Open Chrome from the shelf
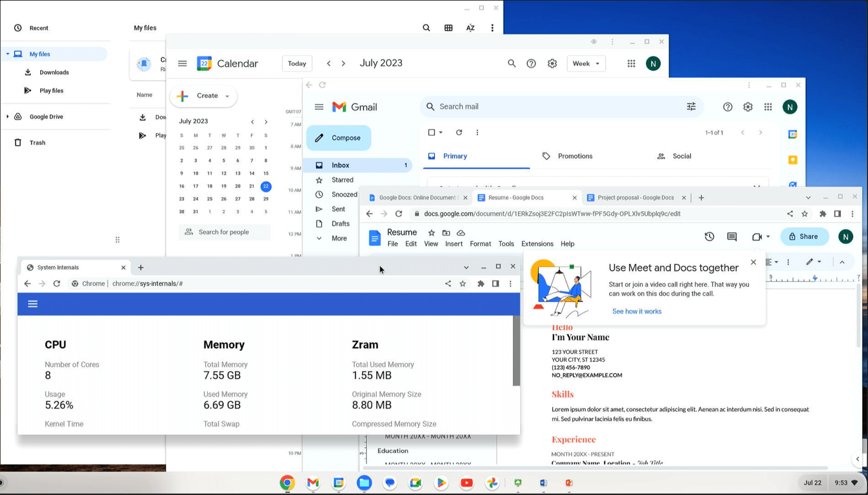Image resolution: width=868 pixels, height=495 pixels. click(x=287, y=483)
